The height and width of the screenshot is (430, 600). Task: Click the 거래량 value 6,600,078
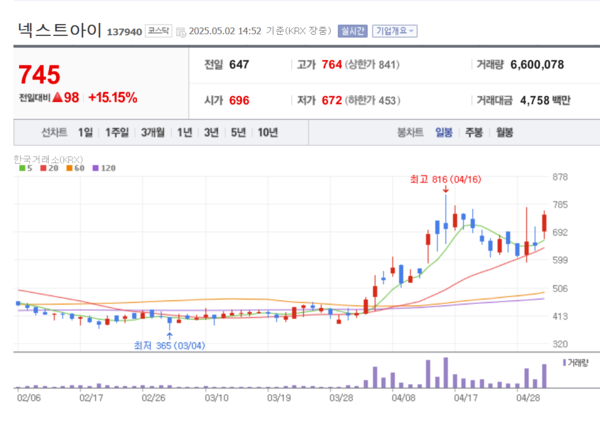(537, 65)
